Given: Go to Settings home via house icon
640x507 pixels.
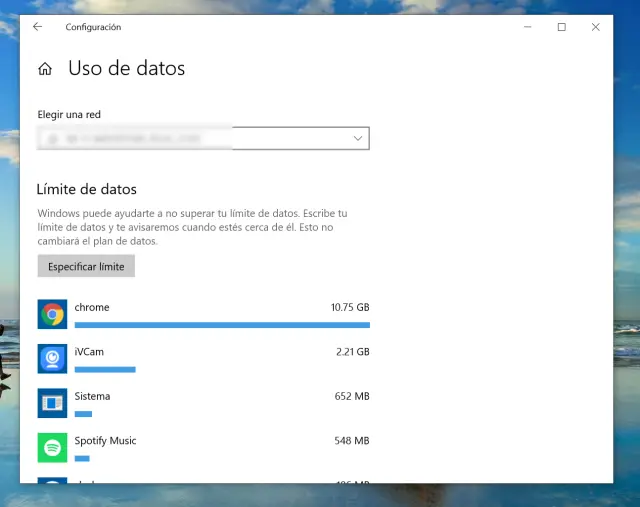Looking at the screenshot, I should [44, 69].
